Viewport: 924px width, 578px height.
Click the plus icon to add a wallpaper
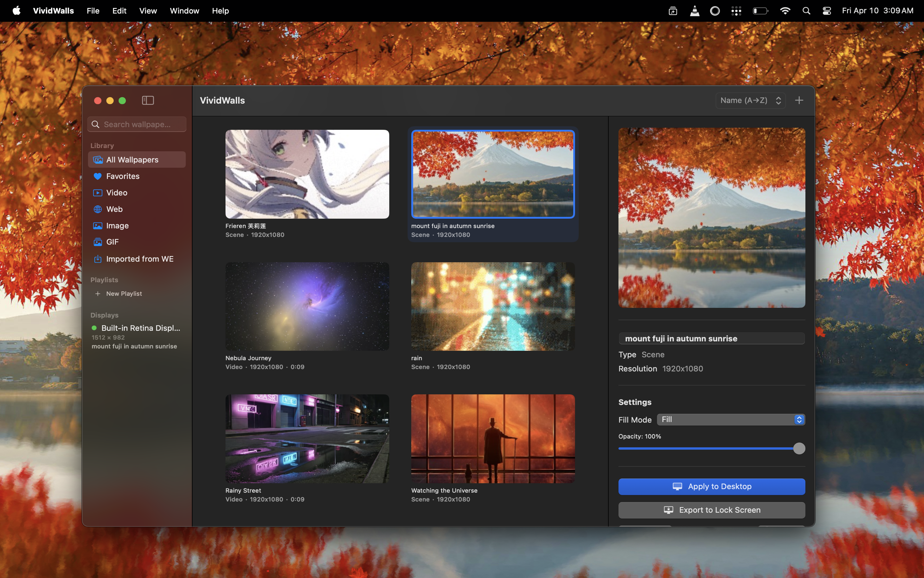point(799,100)
